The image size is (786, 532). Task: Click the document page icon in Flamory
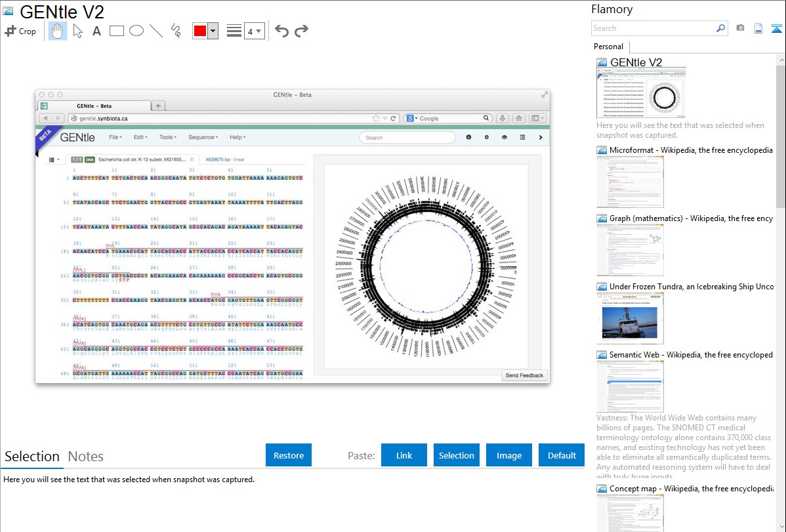pos(758,28)
